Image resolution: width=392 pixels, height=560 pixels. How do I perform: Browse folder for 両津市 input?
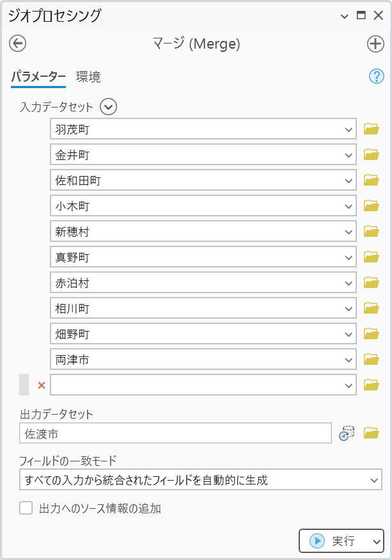(x=372, y=360)
